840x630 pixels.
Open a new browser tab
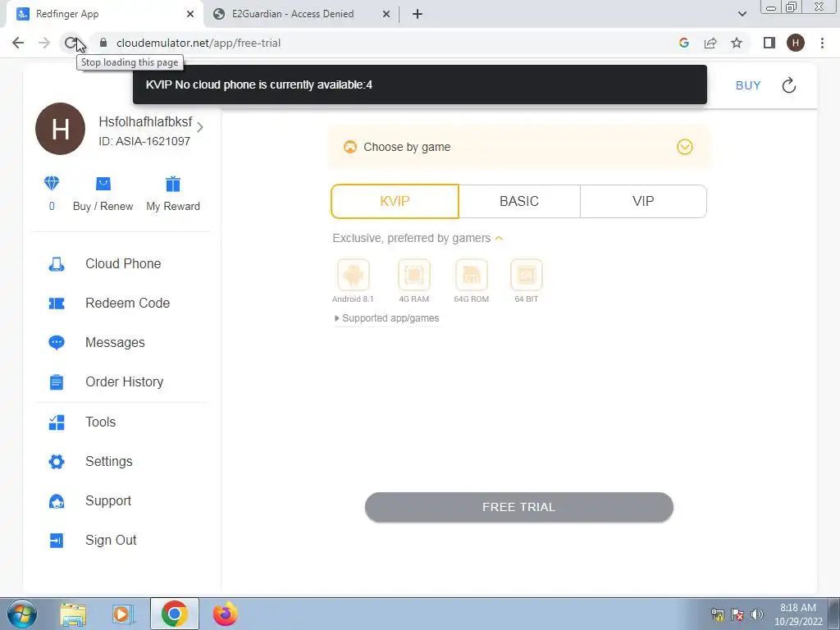pos(418,14)
